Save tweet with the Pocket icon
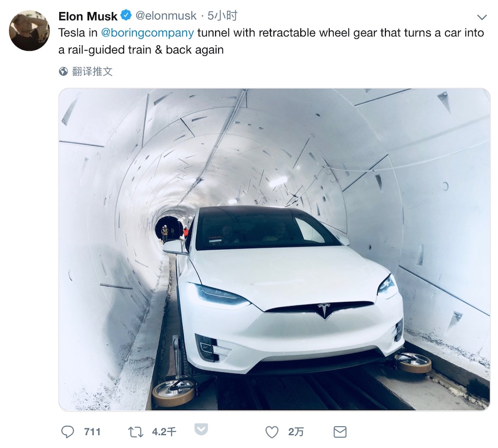Screen dimensions: 498x448 pos(201,429)
